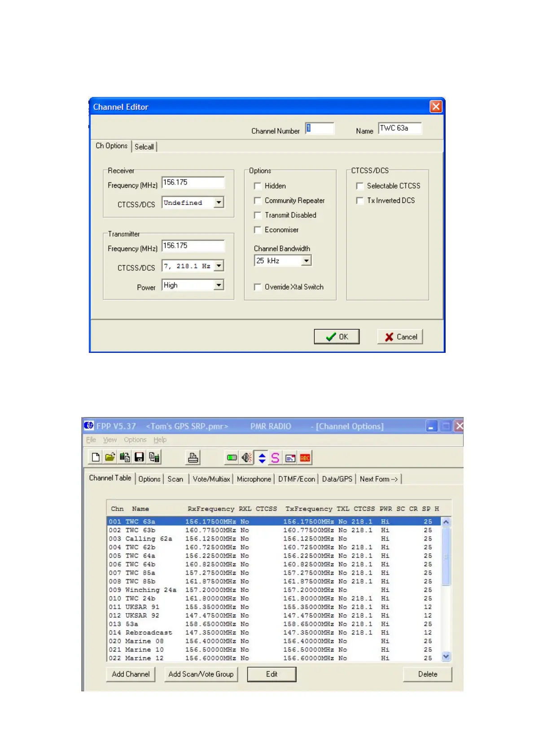Open the Data/GPS tab
534x756 pixels.
337,479
